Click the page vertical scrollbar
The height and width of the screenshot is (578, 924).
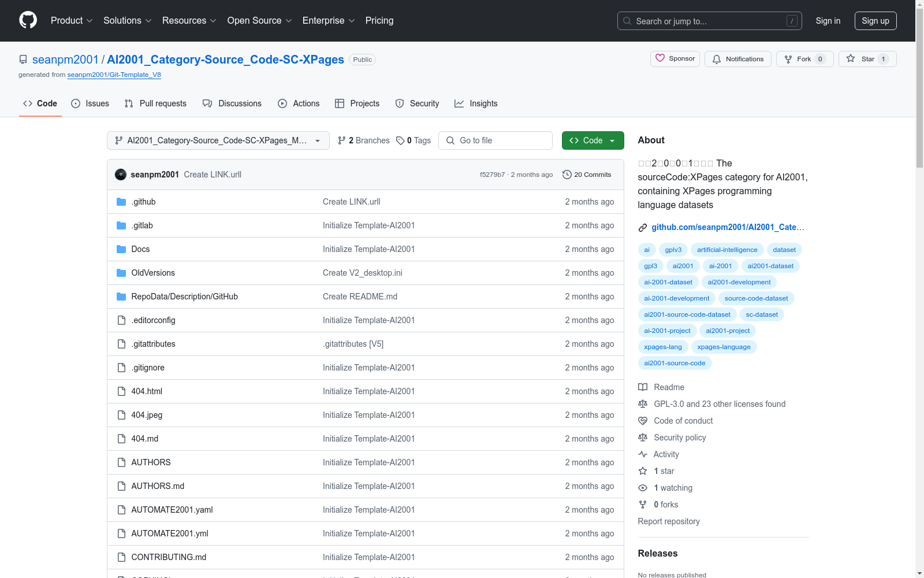[919, 289]
